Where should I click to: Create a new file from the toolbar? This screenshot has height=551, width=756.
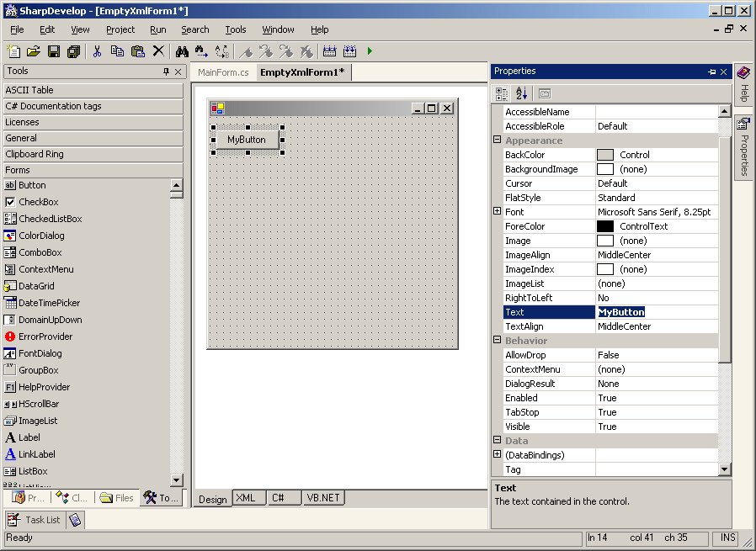point(13,51)
